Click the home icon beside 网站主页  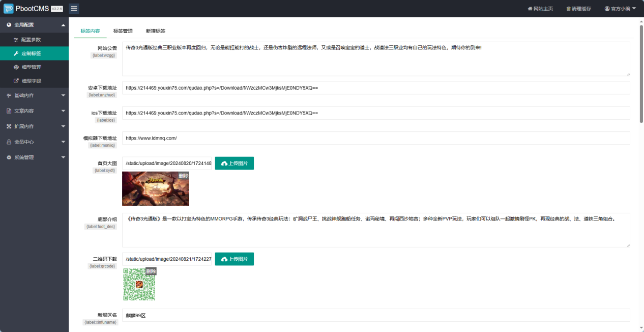pos(530,9)
